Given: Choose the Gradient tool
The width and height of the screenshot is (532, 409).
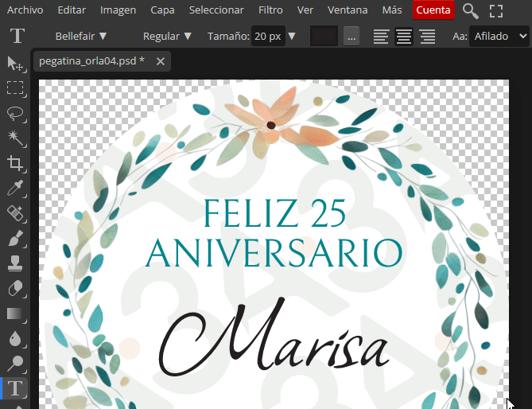Looking at the screenshot, I should (x=15, y=314).
